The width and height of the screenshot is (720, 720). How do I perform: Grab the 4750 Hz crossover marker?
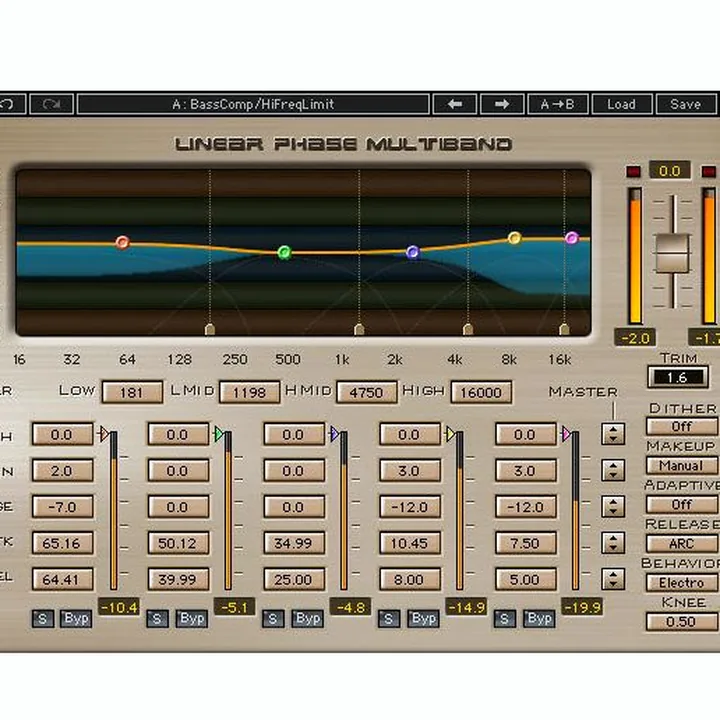(x=468, y=329)
